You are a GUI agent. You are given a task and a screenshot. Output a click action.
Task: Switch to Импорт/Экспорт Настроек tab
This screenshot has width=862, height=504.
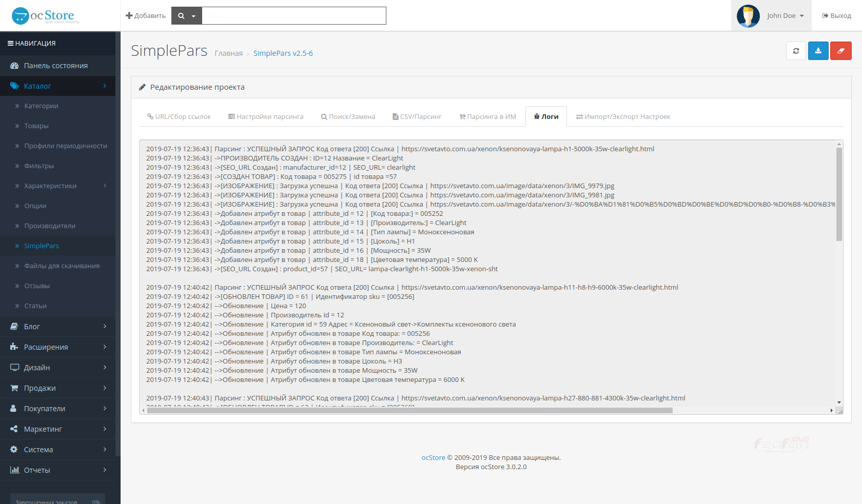coord(623,116)
